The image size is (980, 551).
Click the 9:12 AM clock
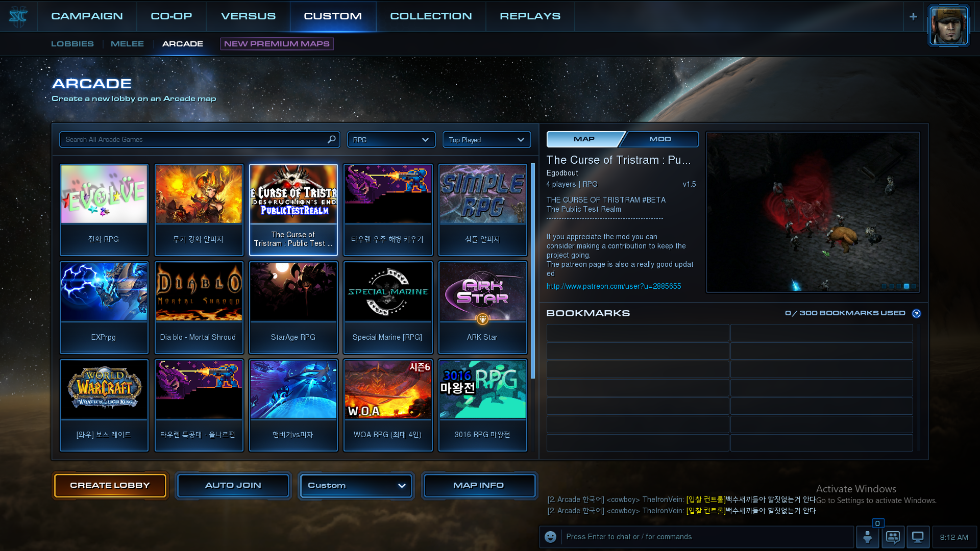pos(954,537)
